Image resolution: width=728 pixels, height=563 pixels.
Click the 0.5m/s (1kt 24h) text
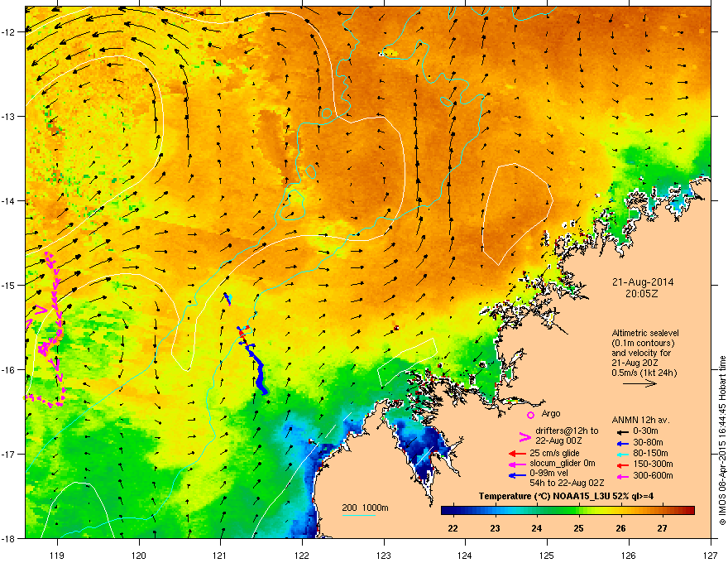tap(644, 373)
